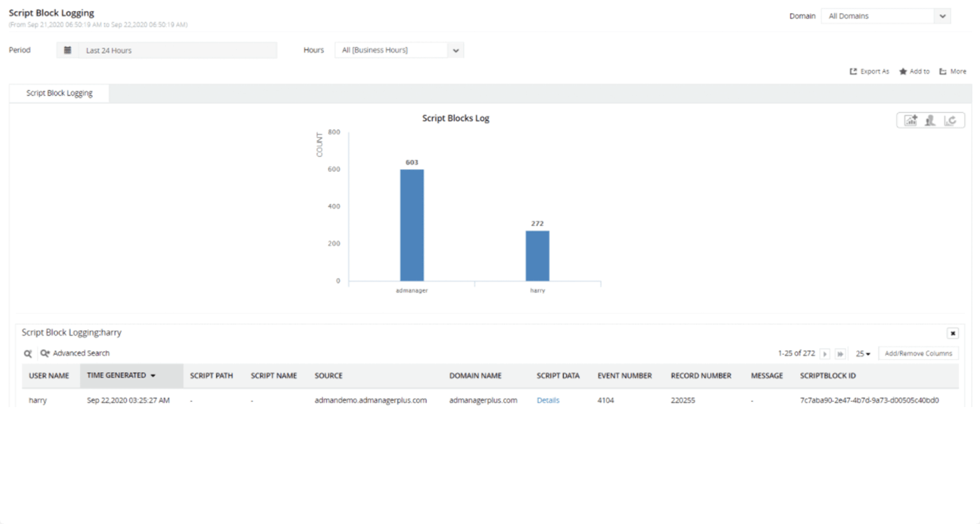Open the More menu
This screenshot has width=980, height=524.
click(x=953, y=72)
